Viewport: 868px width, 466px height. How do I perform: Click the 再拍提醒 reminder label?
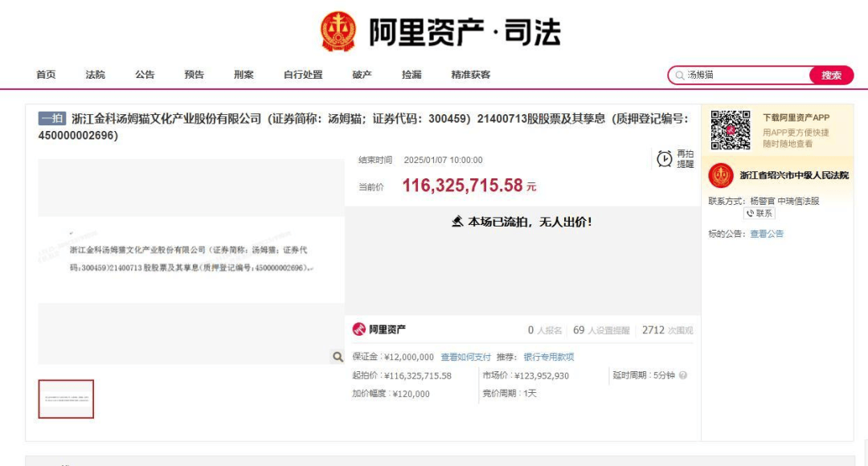click(x=685, y=159)
